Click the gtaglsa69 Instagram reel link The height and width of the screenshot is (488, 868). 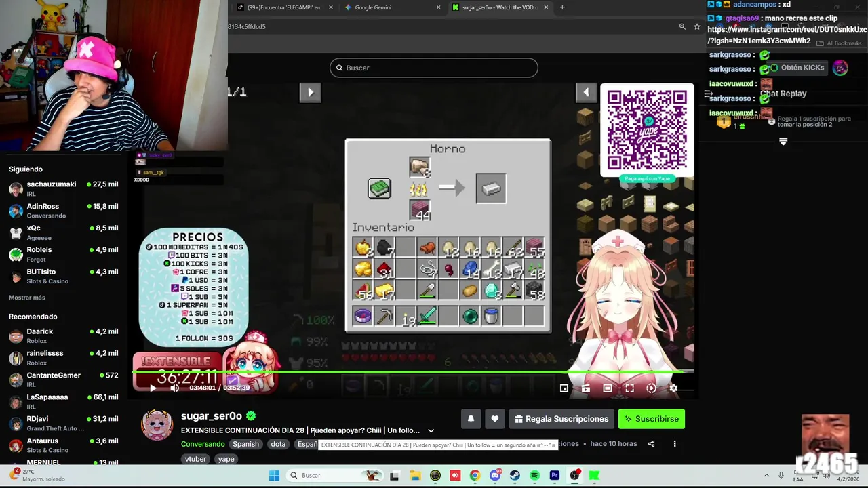point(787,35)
